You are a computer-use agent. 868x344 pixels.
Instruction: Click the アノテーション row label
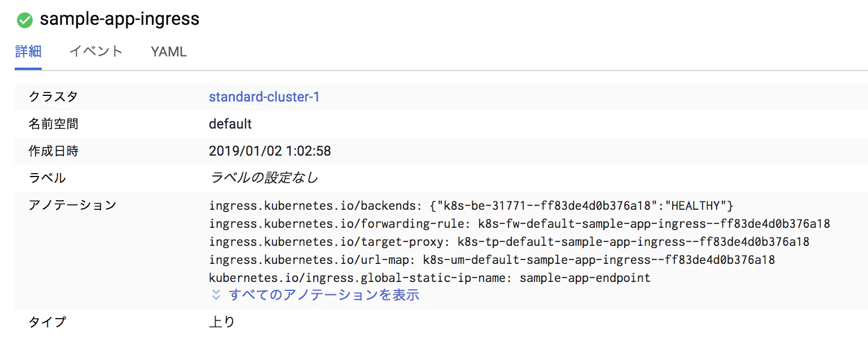72,205
